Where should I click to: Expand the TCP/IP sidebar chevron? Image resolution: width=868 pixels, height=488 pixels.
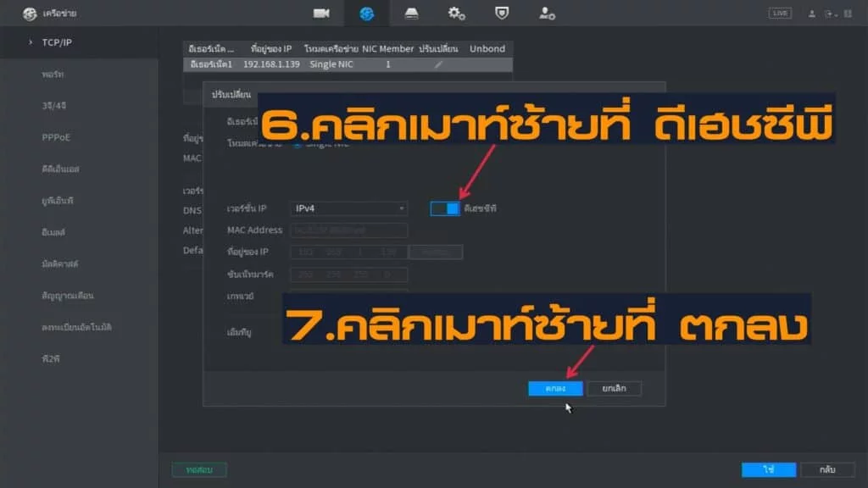(31, 42)
